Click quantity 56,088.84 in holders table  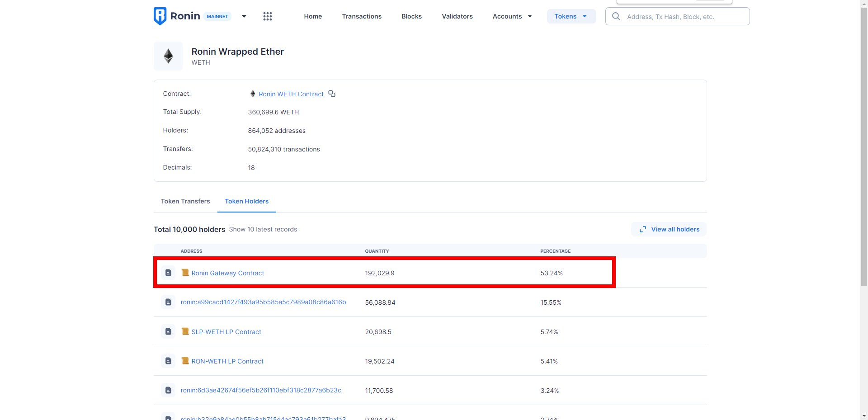[380, 302]
